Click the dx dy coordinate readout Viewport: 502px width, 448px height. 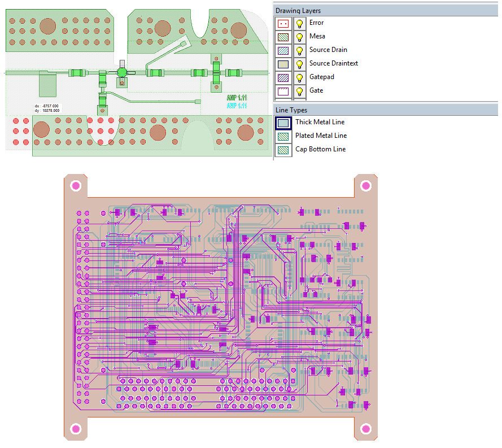(x=47, y=108)
